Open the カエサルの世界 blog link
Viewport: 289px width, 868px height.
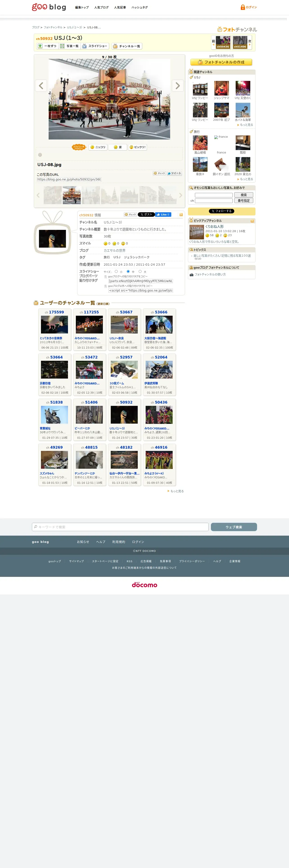[x=114, y=250]
